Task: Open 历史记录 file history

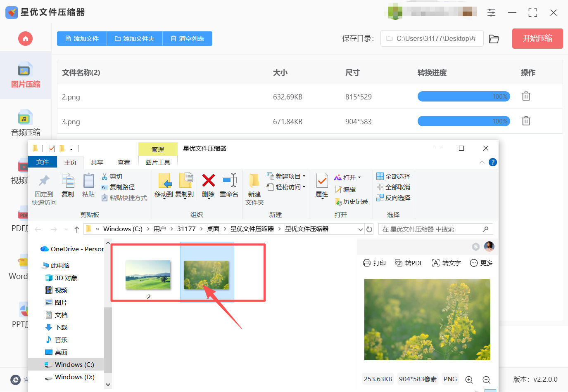Action: (x=352, y=202)
